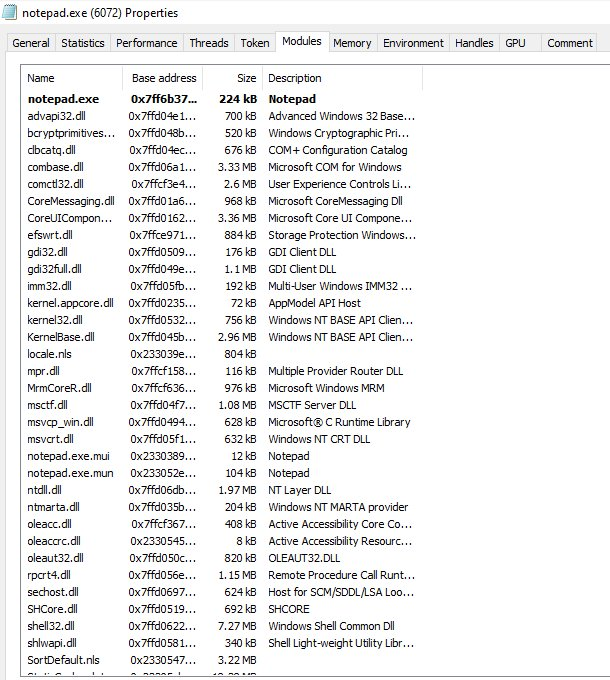Sort modules by the Name column header
Image resolution: width=610 pixels, height=680 pixels.
72,78
